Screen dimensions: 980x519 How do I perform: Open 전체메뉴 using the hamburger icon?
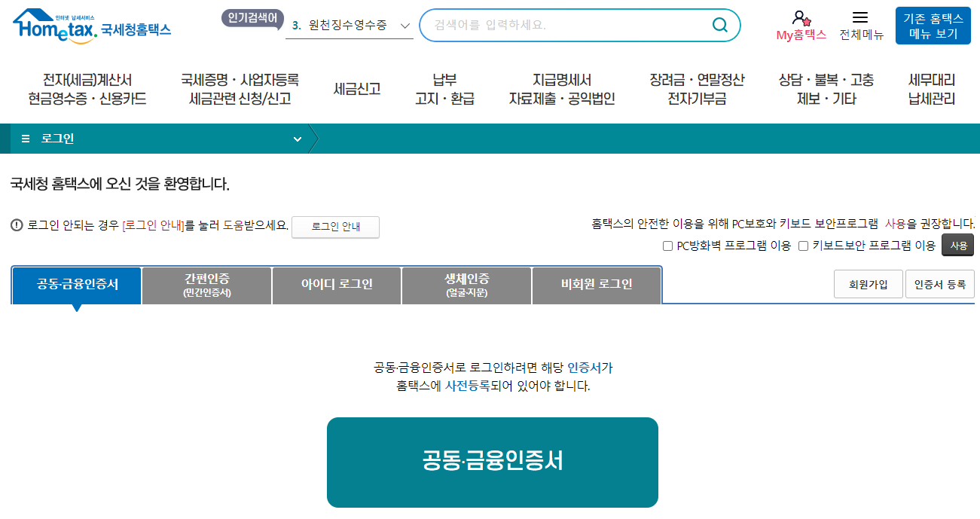click(861, 16)
